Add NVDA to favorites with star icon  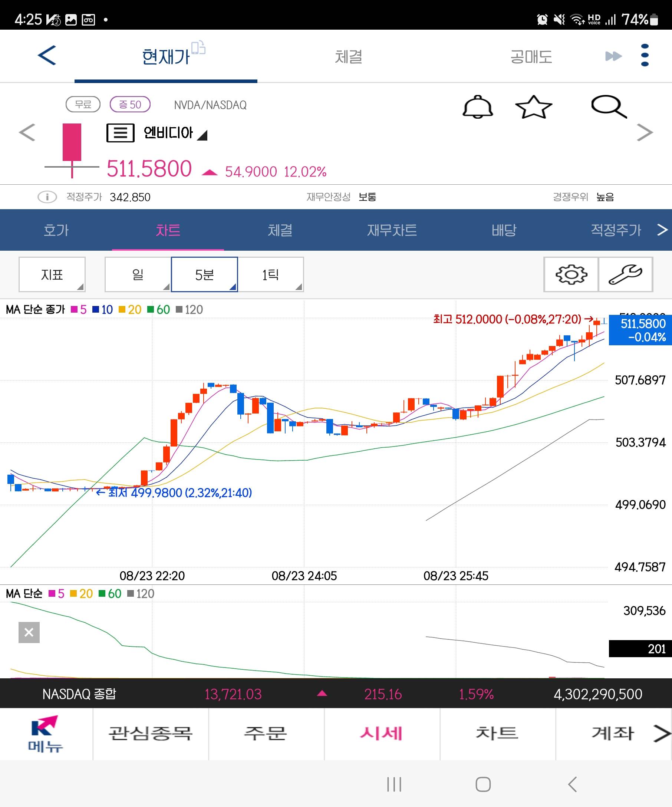pos(533,107)
